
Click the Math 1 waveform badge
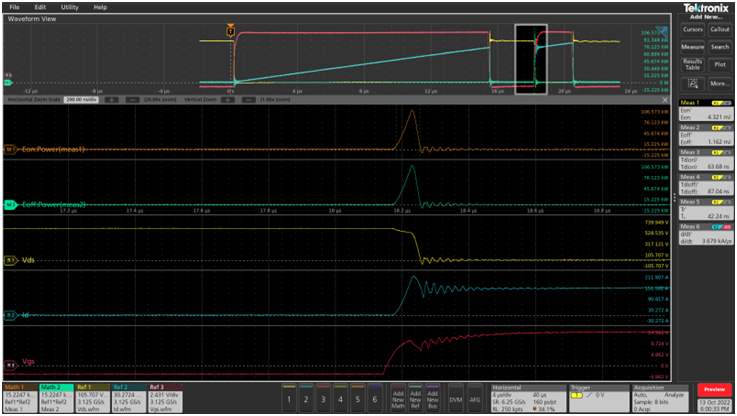point(20,396)
